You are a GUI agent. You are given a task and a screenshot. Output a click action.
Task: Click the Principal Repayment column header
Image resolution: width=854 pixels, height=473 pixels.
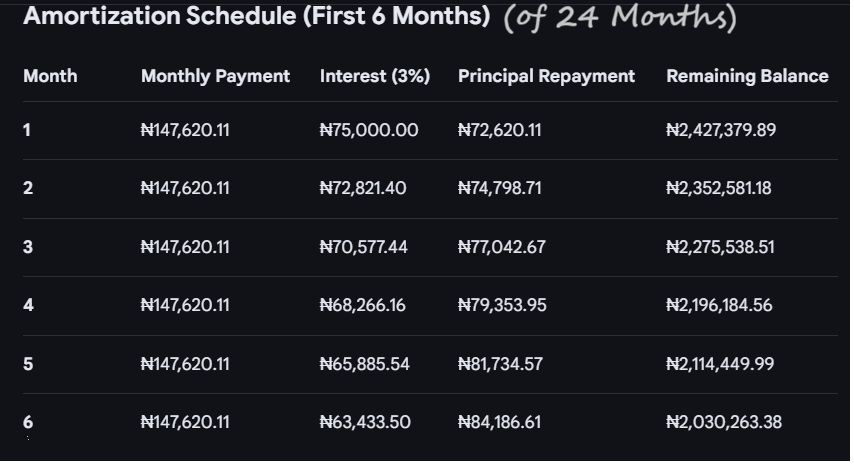(546, 76)
